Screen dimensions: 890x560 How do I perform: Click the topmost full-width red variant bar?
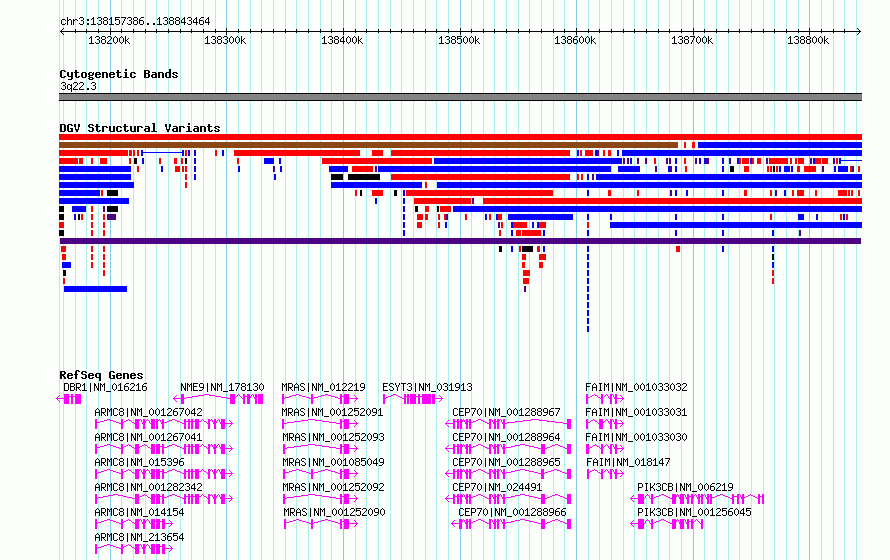point(460,137)
